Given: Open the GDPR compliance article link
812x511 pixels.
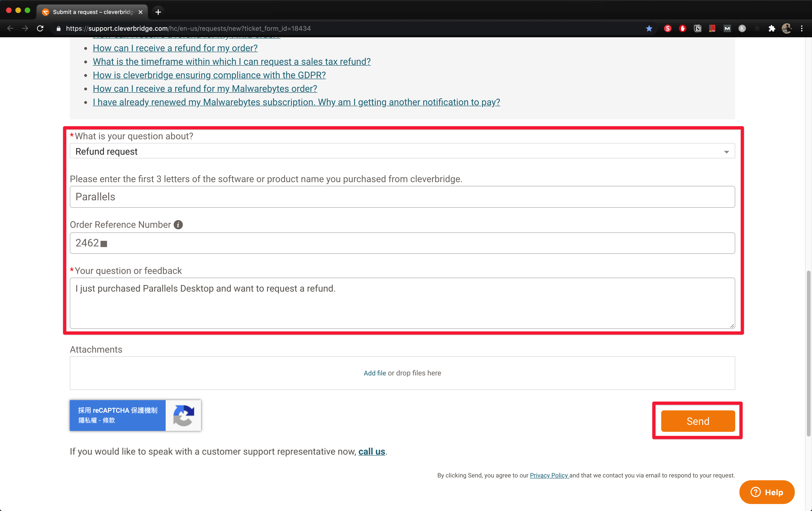Looking at the screenshot, I should tap(209, 75).
